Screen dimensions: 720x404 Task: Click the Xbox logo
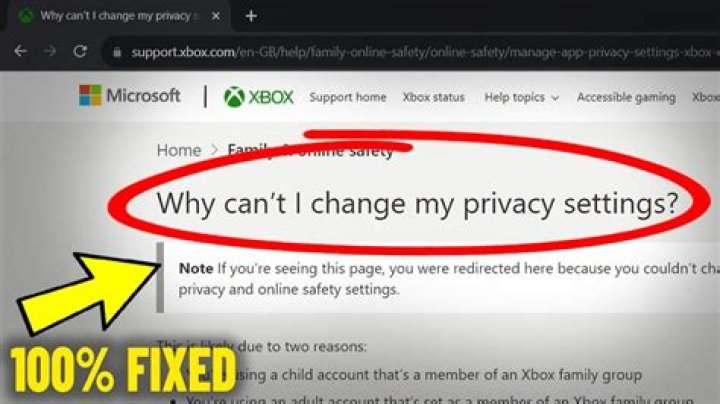(x=259, y=97)
